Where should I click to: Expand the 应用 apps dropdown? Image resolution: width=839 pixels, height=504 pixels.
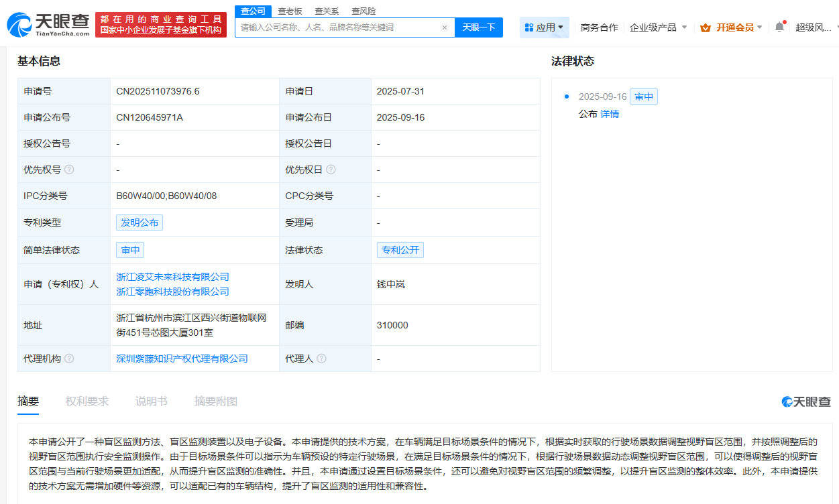(x=545, y=27)
